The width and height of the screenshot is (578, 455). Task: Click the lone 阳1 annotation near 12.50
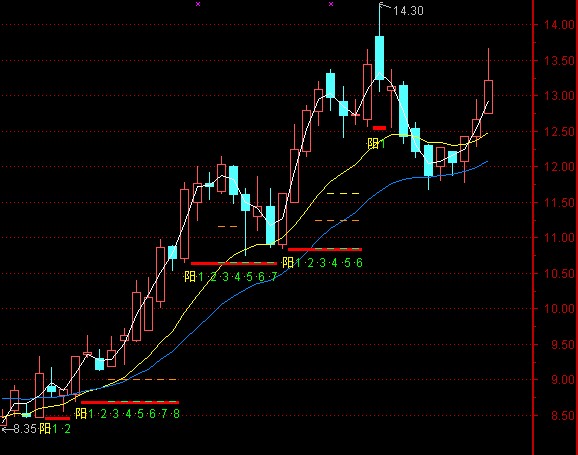point(376,143)
